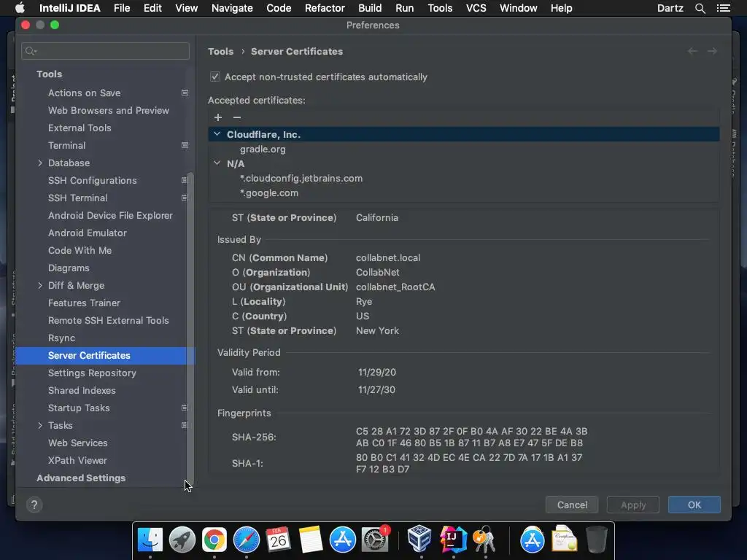Open Android Emulator settings
The image size is (747, 560).
tap(88, 233)
